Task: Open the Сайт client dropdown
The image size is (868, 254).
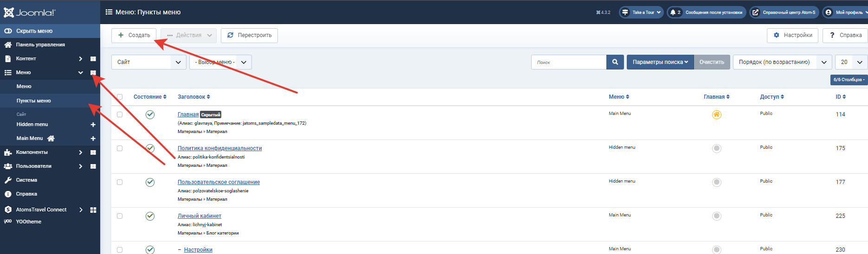Action: [149, 62]
